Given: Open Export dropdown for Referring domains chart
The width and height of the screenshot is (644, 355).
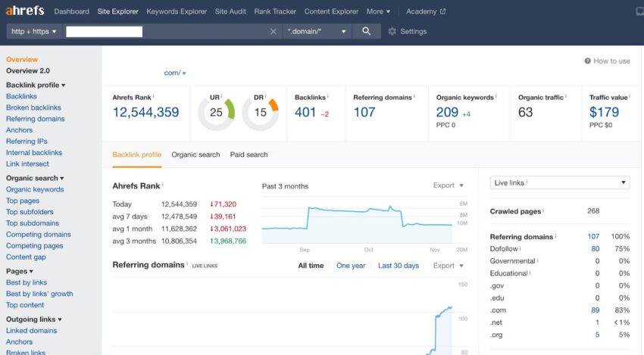Looking at the screenshot, I should [x=448, y=266].
